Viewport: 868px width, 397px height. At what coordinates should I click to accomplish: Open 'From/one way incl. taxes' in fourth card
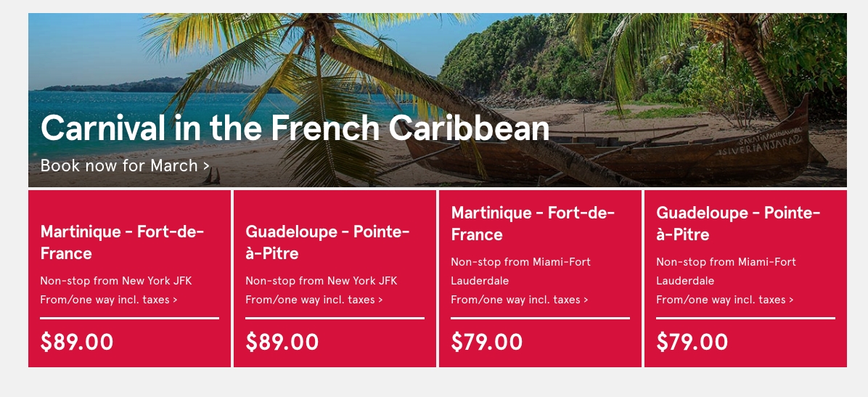[x=725, y=300]
